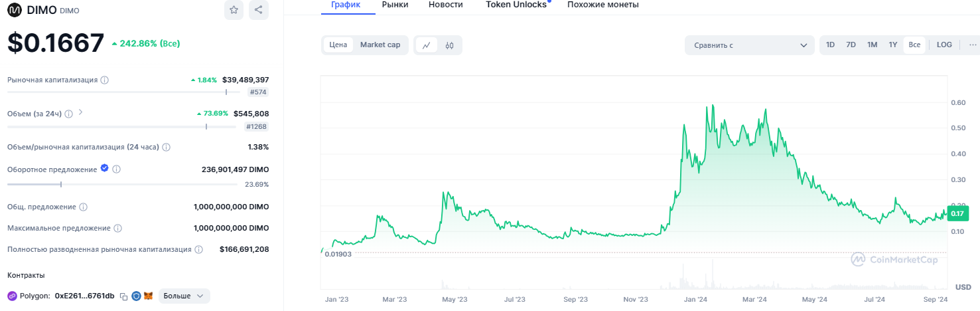Click the 242.86% (Все) change label
Screen dimensions: 980x311
[146, 43]
